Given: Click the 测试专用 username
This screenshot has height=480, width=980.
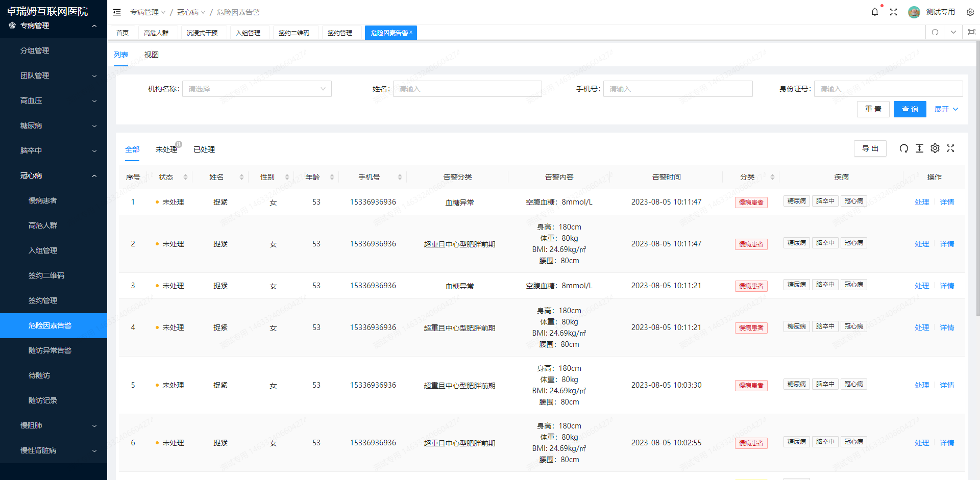Looking at the screenshot, I should click(x=941, y=12).
